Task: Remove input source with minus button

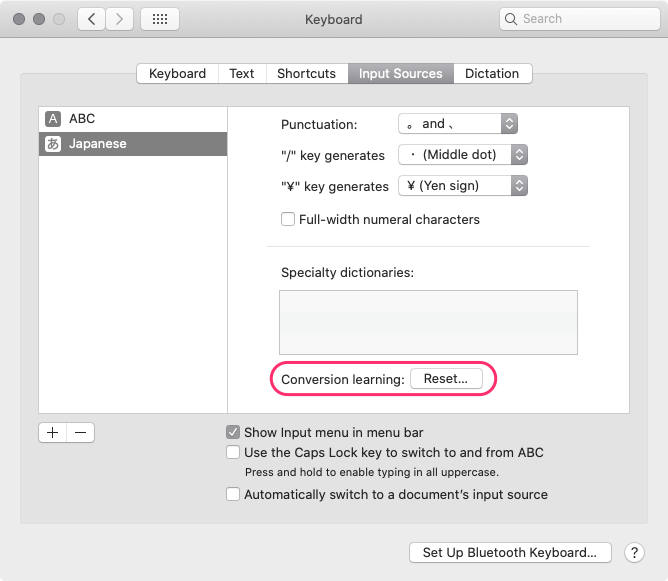Action: click(81, 432)
